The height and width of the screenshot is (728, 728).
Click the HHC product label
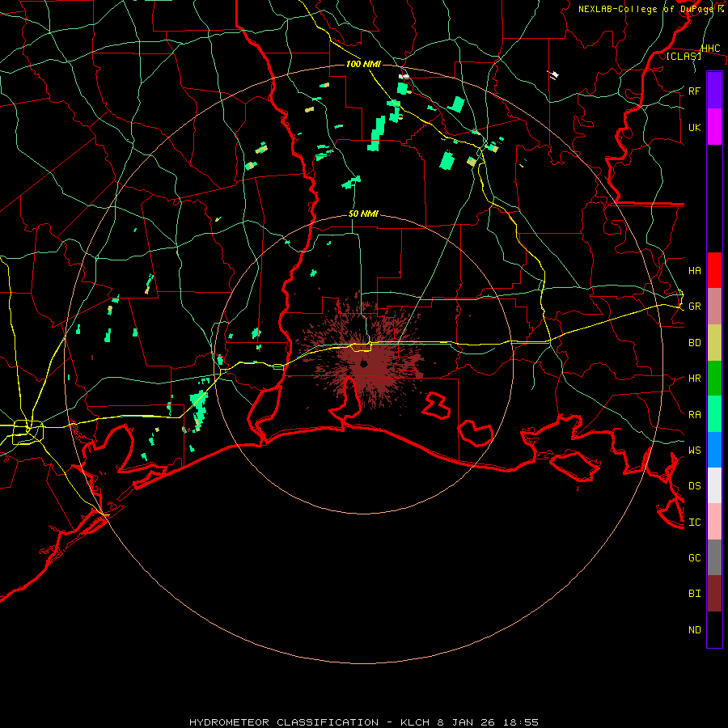click(x=710, y=49)
